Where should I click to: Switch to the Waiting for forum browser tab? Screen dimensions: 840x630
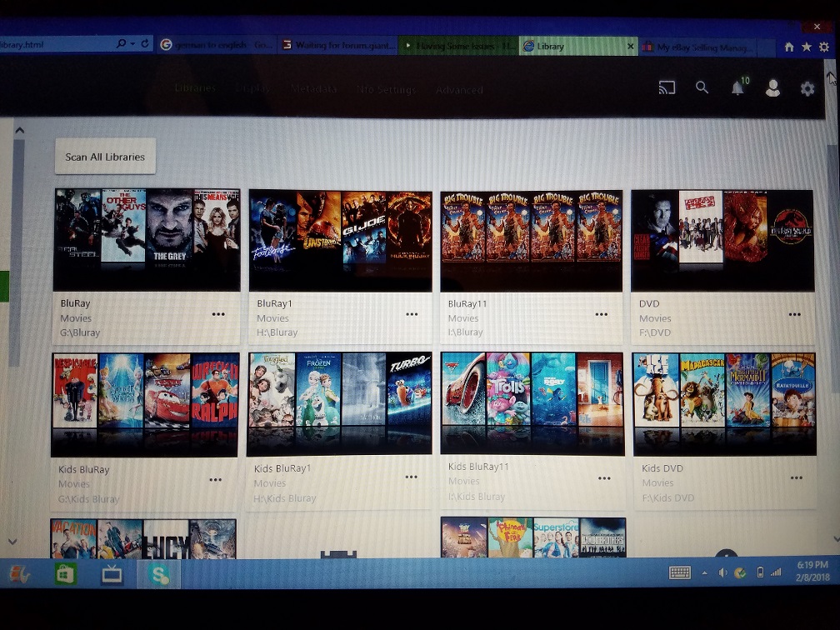click(x=338, y=46)
